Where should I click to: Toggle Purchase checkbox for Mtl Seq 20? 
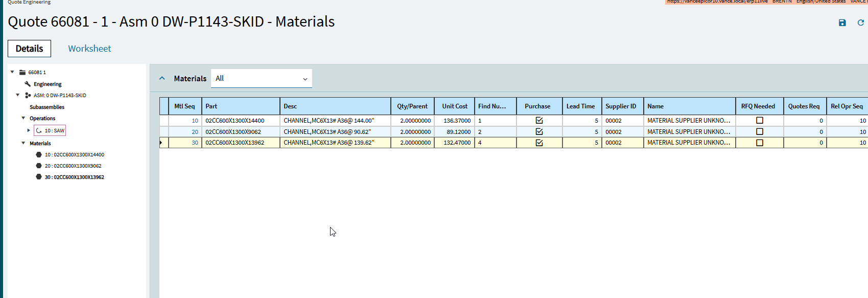tap(539, 132)
